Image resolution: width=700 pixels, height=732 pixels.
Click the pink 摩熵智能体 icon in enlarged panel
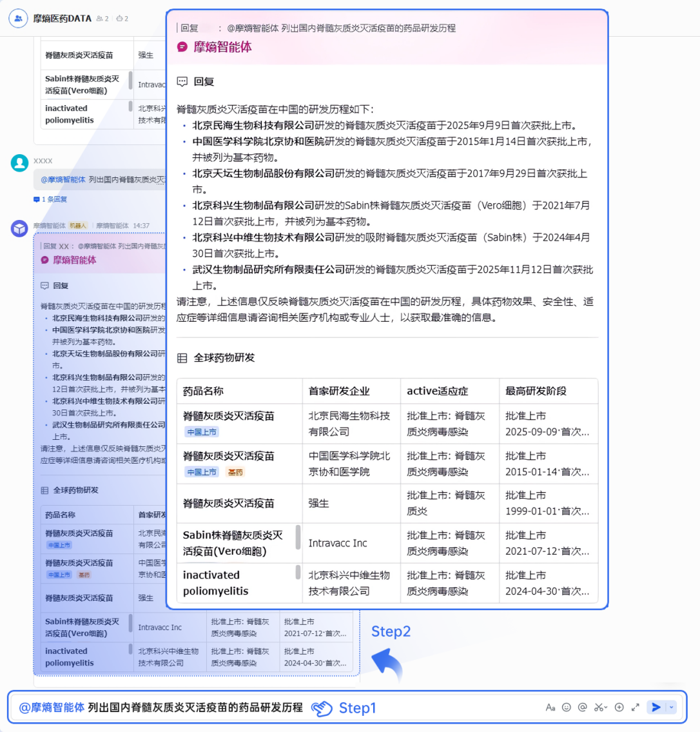tap(182, 47)
